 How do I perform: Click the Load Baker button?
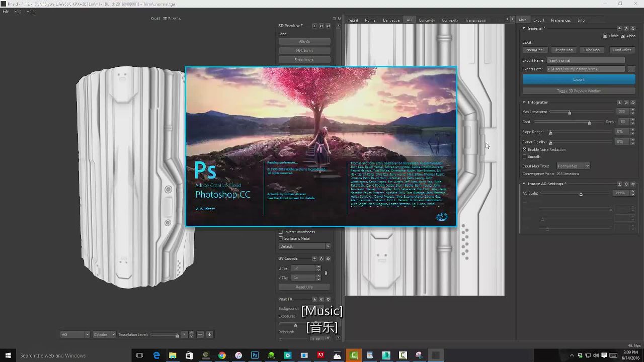pos(622,50)
